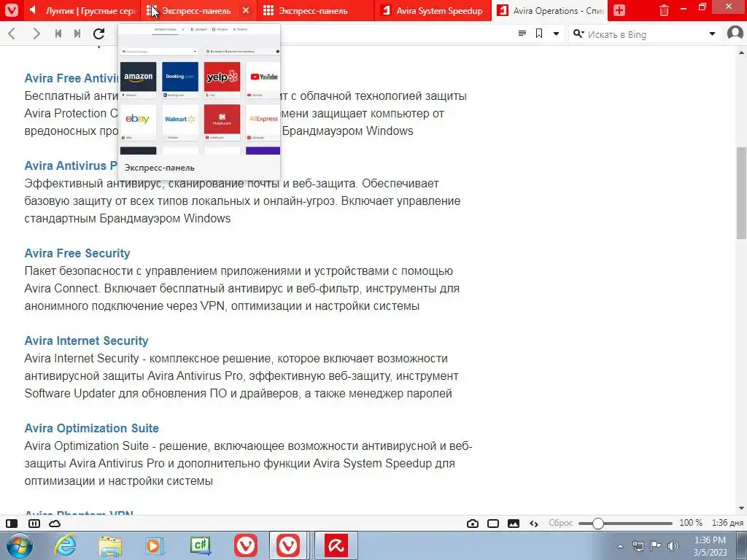Screen dimensions: 747x560
Task: Launch Internet Explorer from taskbar
Action: tap(65, 545)
